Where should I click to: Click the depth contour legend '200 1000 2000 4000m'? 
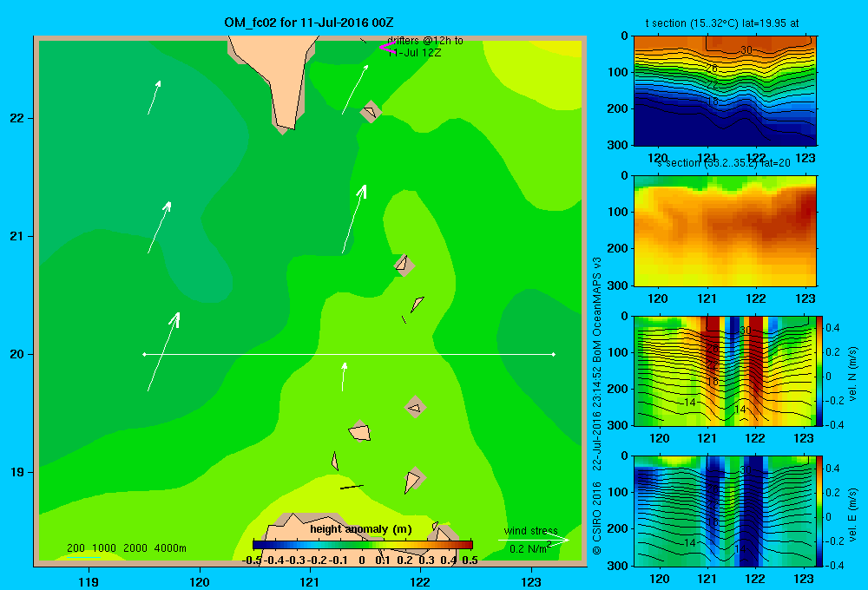(x=126, y=548)
